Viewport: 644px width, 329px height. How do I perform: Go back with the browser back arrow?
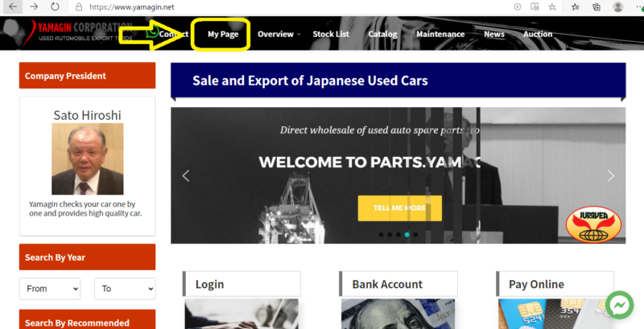(13, 6)
